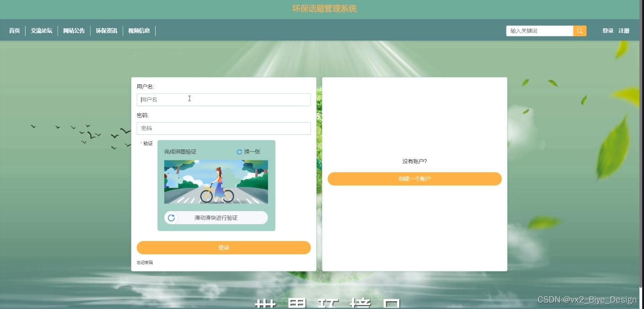Click the 环保话题管理系统 site title
Screen dimensions: 644x309
tap(325, 9)
